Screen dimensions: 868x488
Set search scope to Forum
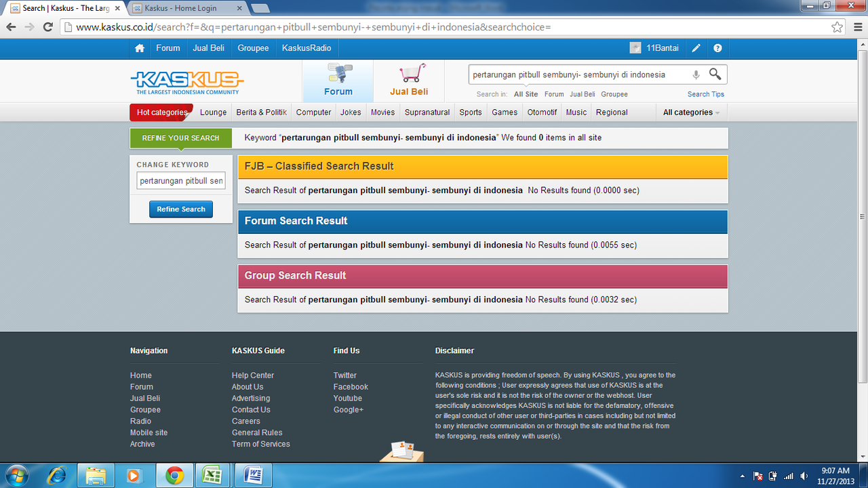[x=554, y=94]
